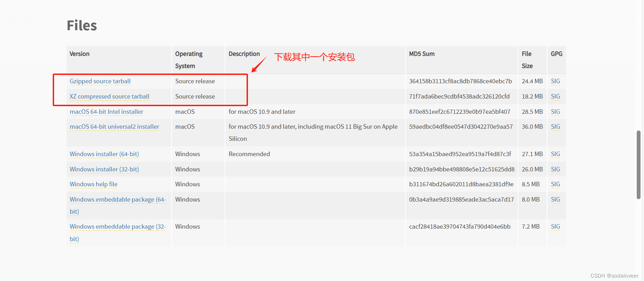Open macOS 64-bit universal2 installer link

[x=114, y=127]
